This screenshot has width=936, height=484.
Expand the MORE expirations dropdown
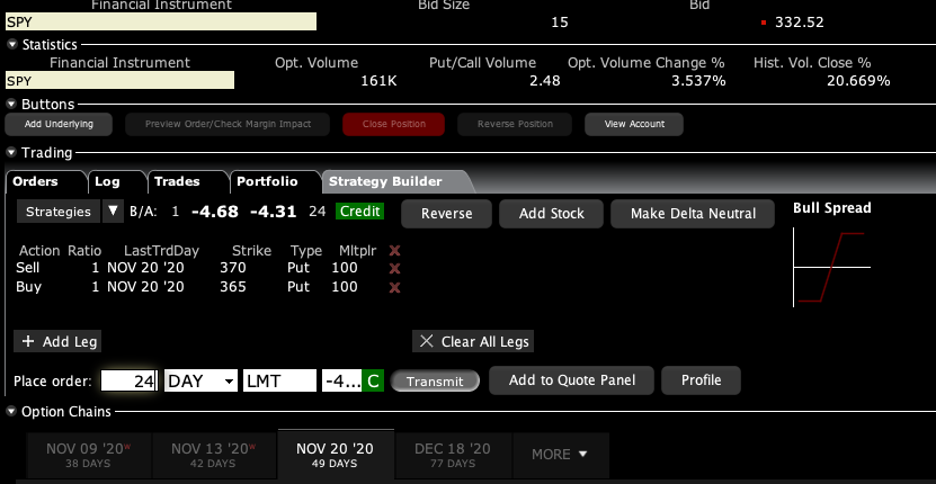point(559,454)
